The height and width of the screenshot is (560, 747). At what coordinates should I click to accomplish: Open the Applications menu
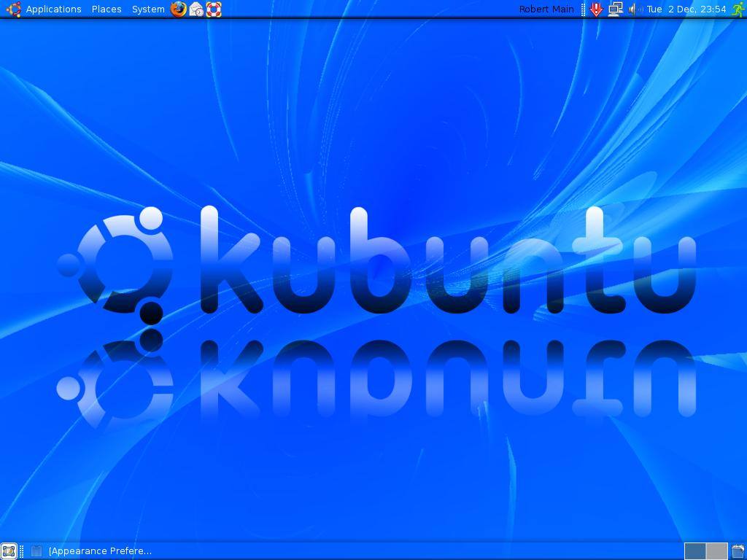point(53,9)
